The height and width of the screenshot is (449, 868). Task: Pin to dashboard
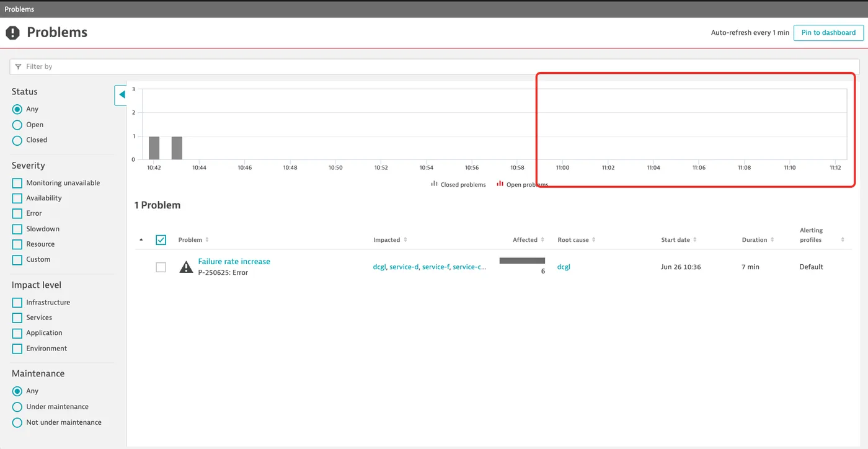(x=828, y=33)
